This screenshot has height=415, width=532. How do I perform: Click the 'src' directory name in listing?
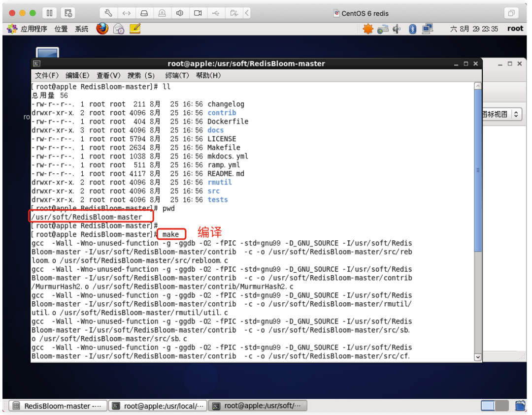coord(213,191)
